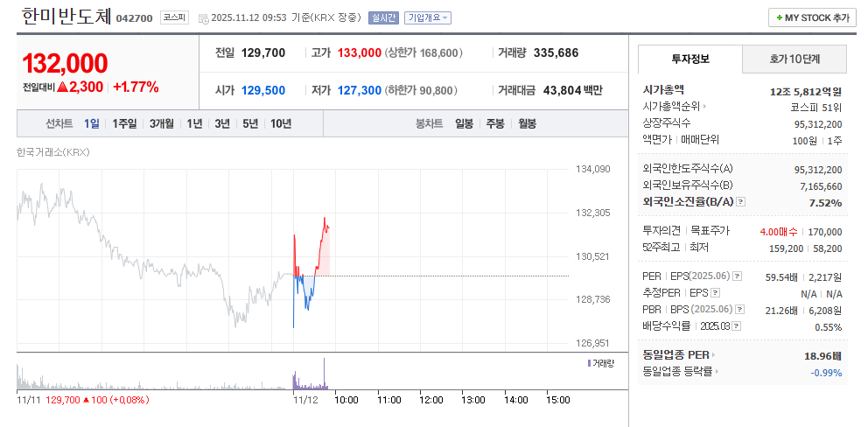Switch to the 투자정보 tab
Screen dimensions: 868x427
(x=689, y=59)
